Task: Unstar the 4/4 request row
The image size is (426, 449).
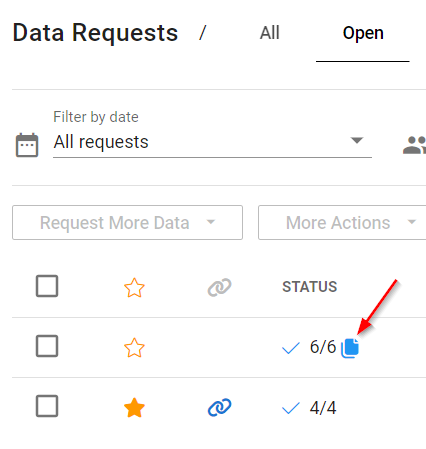Action: click(134, 407)
